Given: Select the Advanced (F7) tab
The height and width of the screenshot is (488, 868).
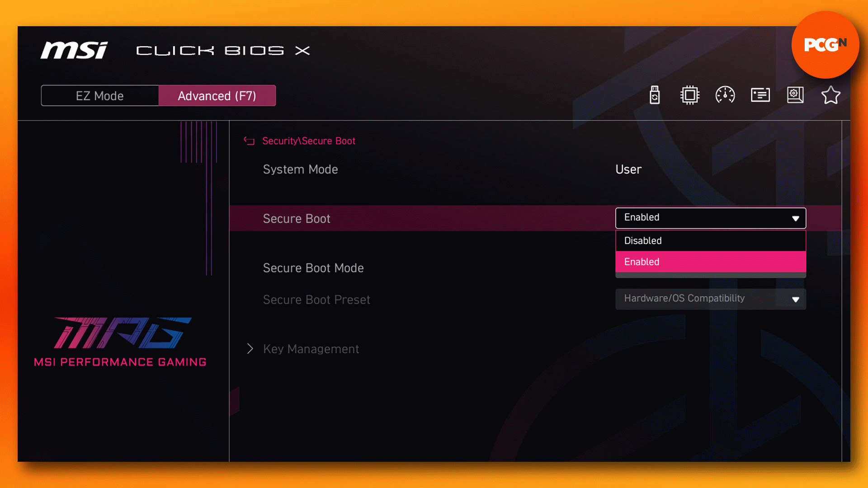Looking at the screenshot, I should [x=217, y=96].
